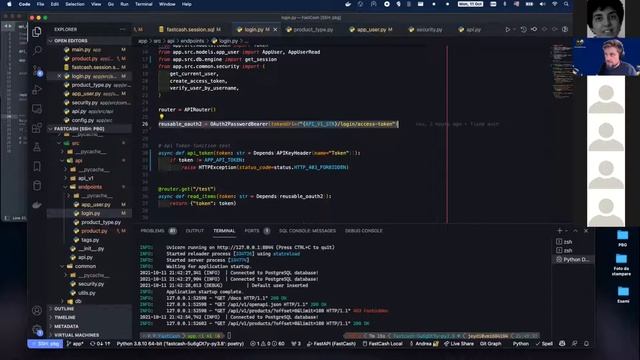Open the Testing flask view
The image size is (640, 360).
coord(37,147)
